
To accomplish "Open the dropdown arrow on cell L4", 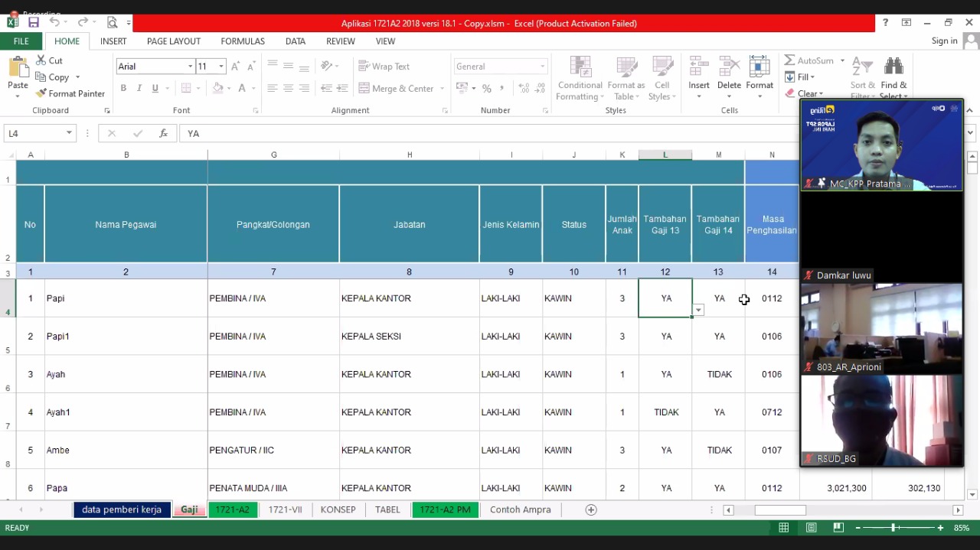I will point(698,310).
